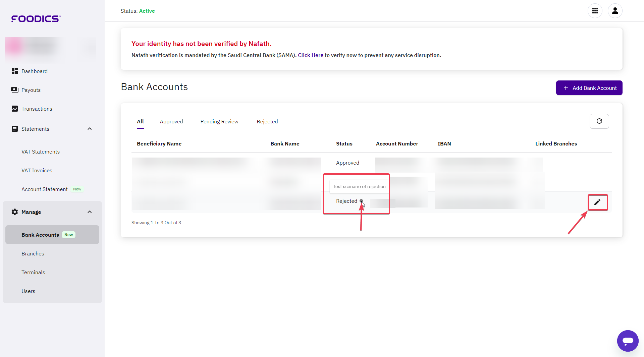Viewport: 644px width, 357px height.
Task: Open the Rejected tab
Action: (x=267, y=121)
